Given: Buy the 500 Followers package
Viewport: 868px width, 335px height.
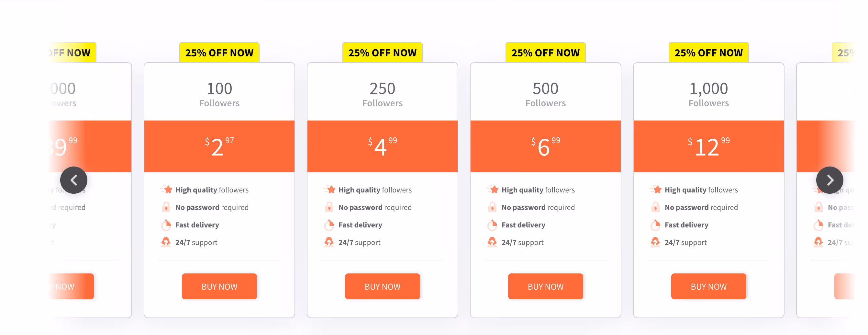Looking at the screenshot, I should 546,286.
